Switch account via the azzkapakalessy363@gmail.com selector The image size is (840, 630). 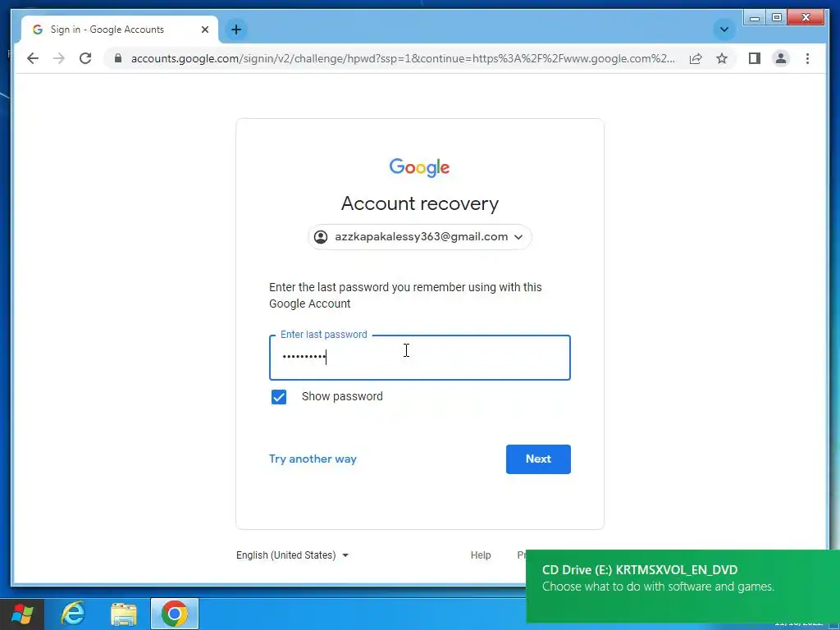pos(420,237)
